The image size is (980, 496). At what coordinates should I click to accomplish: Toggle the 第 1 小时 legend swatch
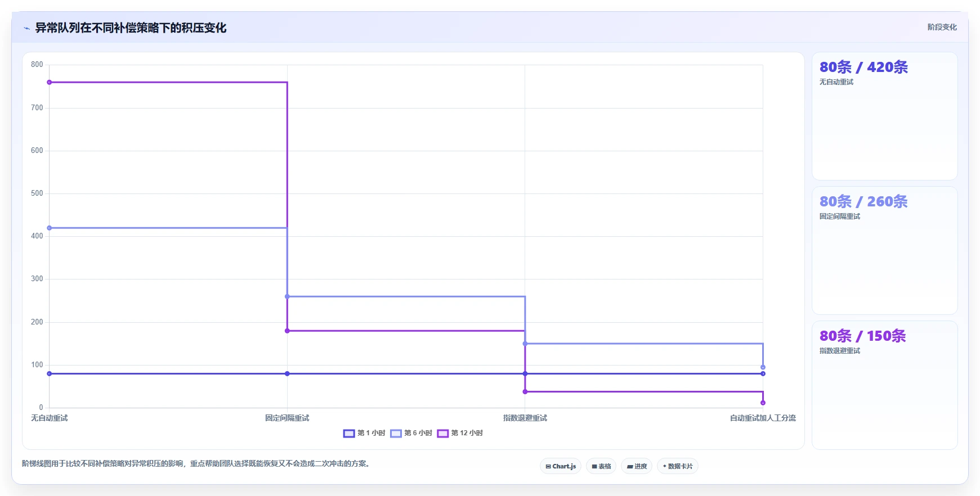click(349, 433)
